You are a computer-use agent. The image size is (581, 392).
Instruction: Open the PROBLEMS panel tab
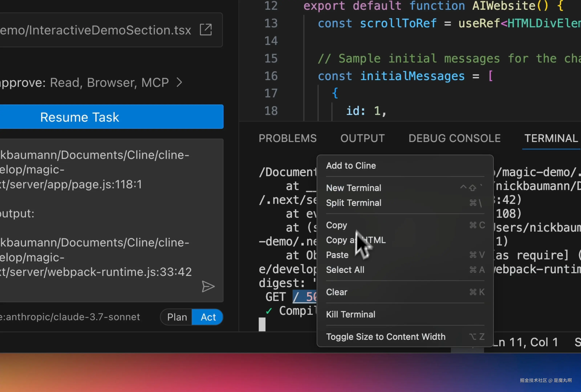(x=287, y=138)
